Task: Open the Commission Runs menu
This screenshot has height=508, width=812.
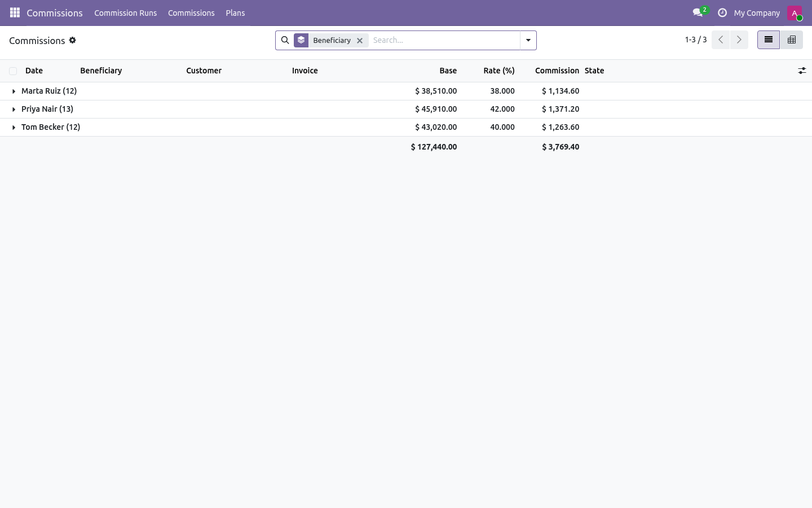Action: pyautogui.click(x=126, y=13)
